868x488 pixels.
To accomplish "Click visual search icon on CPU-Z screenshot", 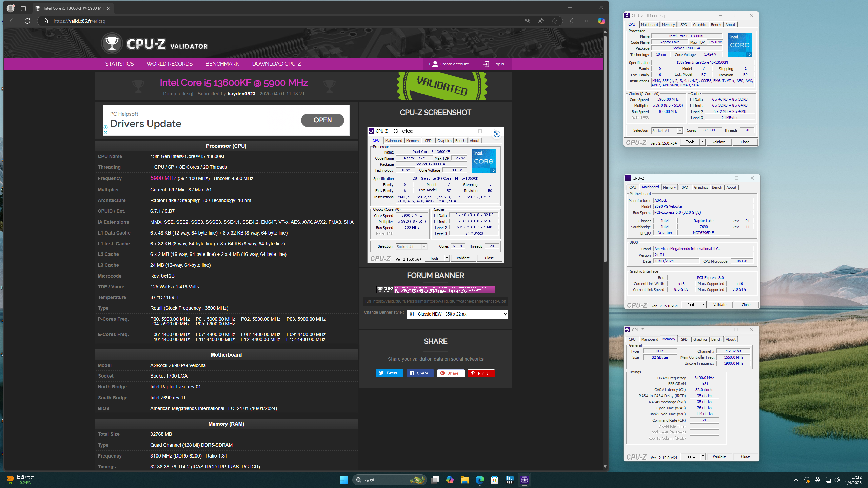I will coord(497,134).
